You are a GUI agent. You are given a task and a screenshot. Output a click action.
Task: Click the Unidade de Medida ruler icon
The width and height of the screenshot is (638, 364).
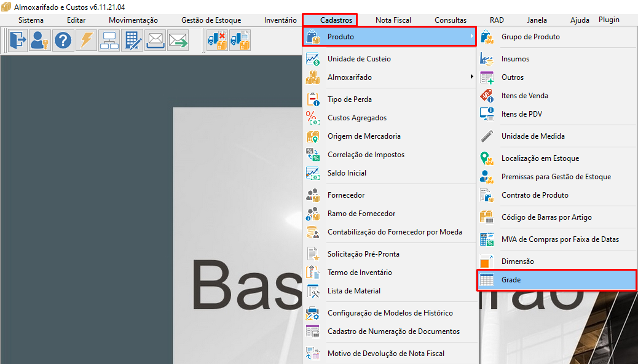(x=487, y=136)
